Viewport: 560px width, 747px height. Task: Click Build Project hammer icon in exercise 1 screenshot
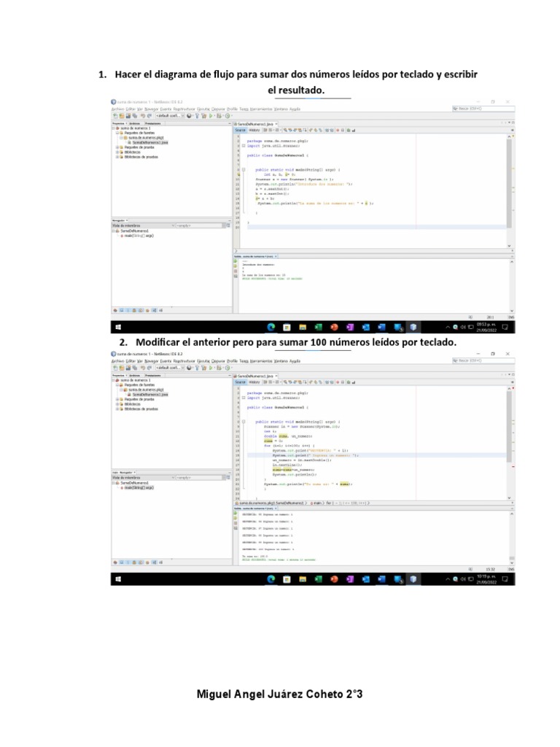(x=197, y=116)
